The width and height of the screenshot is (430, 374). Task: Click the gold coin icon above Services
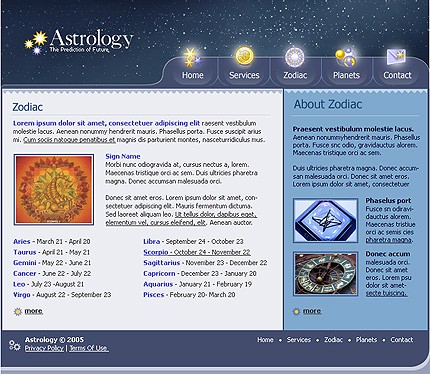pyautogui.click(x=244, y=56)
